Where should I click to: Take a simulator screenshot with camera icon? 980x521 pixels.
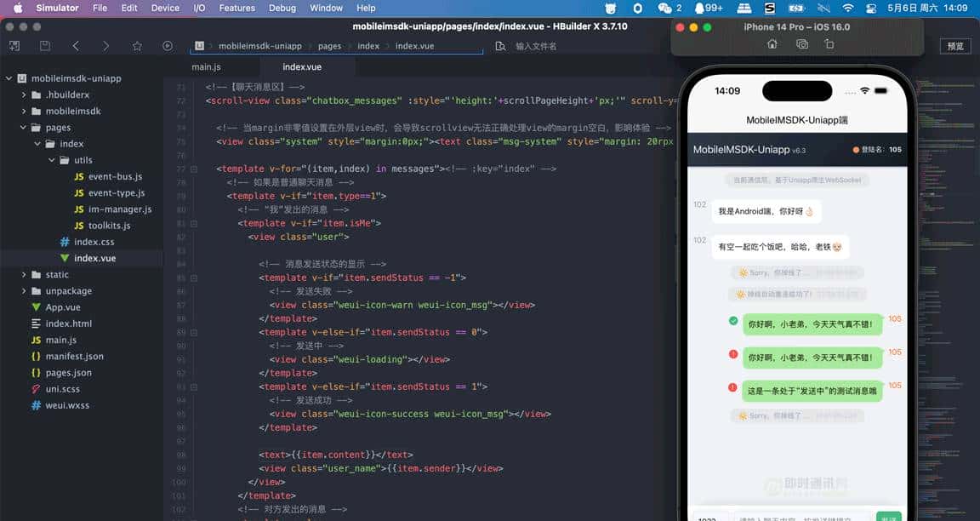(801, 44)
